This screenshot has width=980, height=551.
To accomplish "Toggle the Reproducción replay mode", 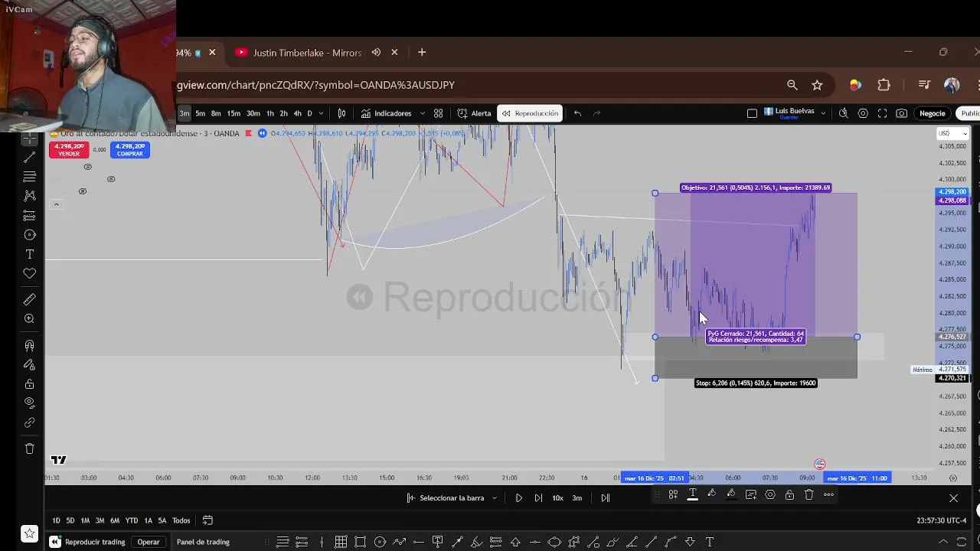I will point(530,113).
